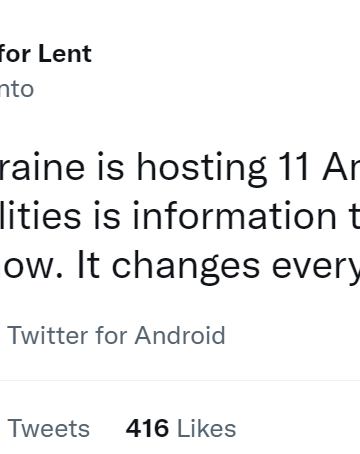Open the Twitter for Android source link
360x454 pixels.
coord(116,335)
